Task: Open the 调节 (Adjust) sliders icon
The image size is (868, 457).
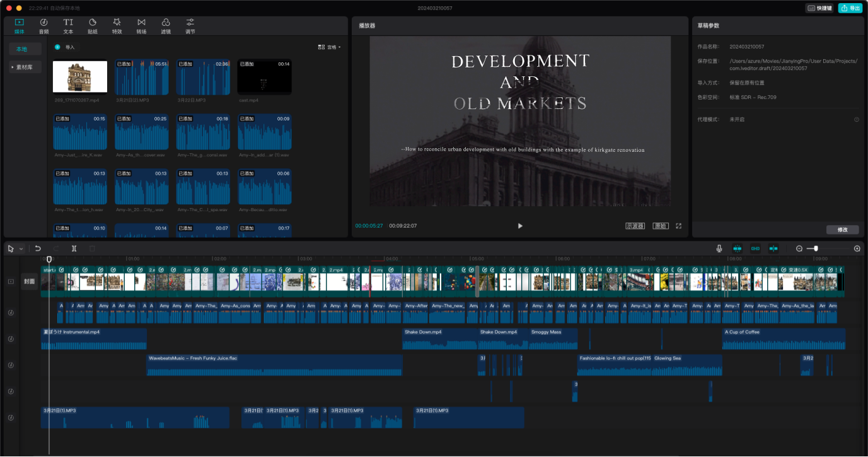Action: click(190, 26)
